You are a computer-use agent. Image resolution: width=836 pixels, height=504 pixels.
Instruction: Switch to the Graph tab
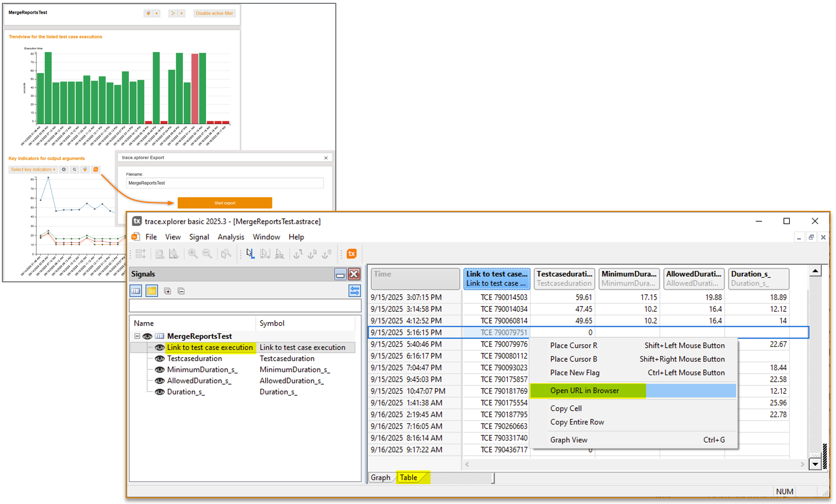(x=380, y=477)
